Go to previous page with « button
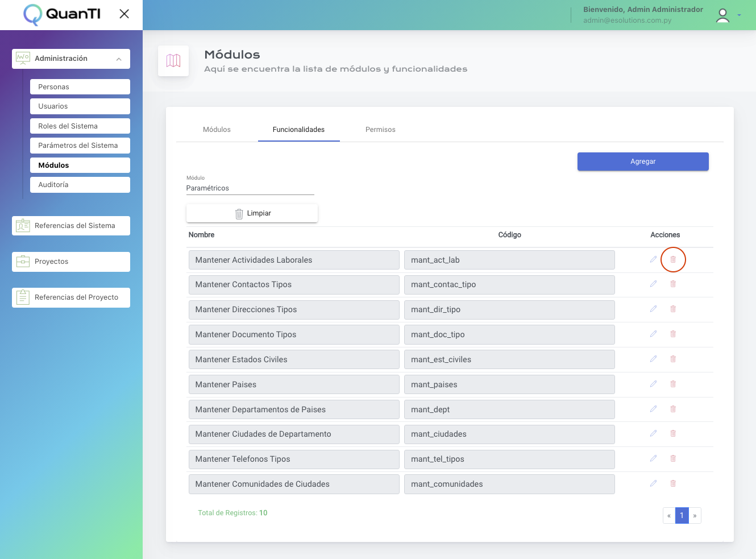 click(669, 516)
